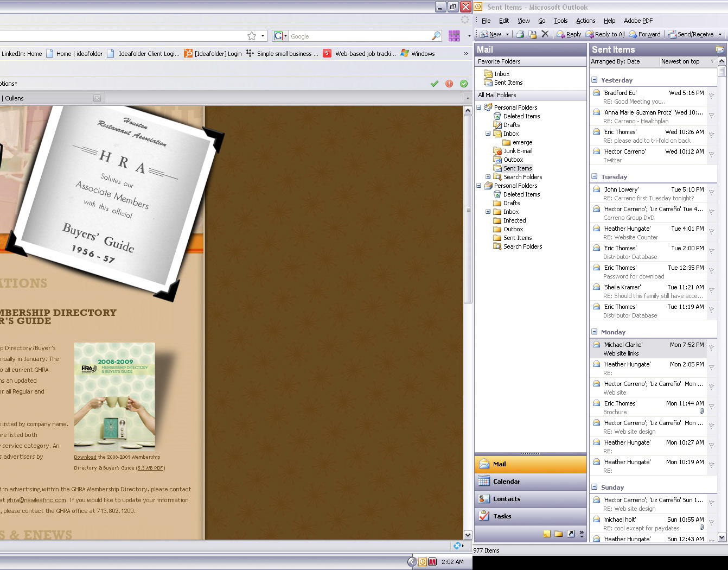Image resolution: width=728 pixels, height=570 pixels.
Task: Click the Reply button in Outlook
Action: pos(569,34)
